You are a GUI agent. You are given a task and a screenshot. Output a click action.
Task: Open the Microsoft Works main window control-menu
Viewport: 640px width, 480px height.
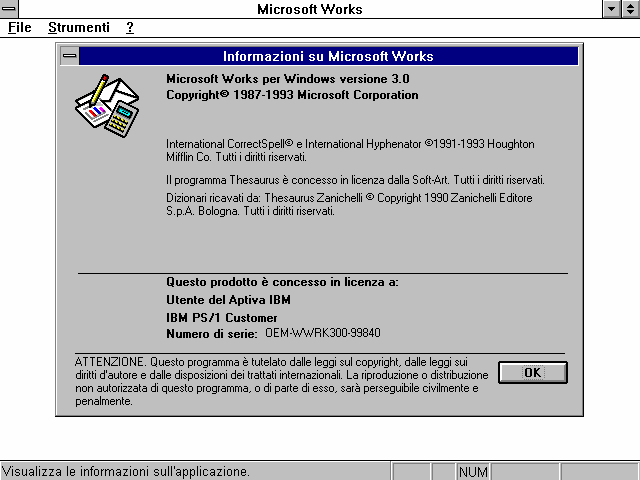click(9, 9)
